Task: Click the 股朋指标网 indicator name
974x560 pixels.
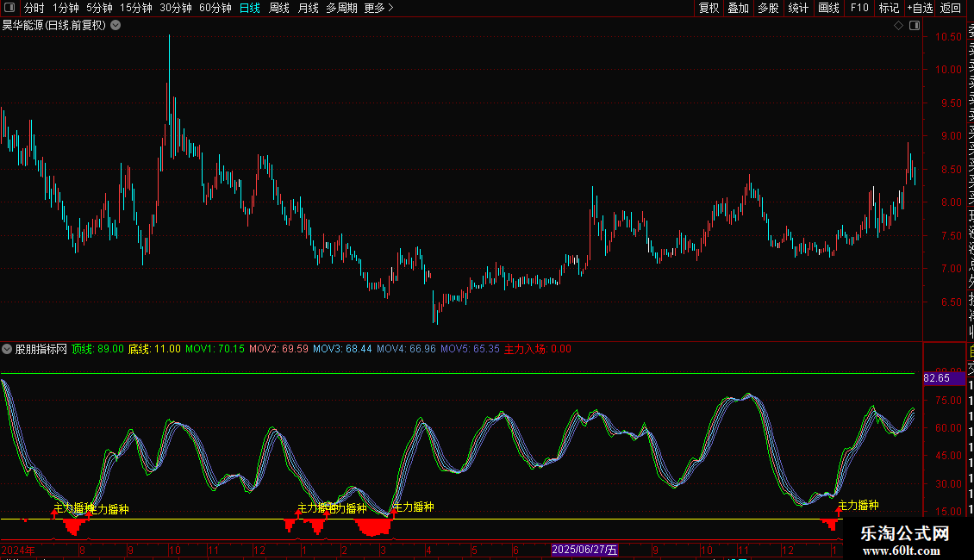Action: pos(41,349)
